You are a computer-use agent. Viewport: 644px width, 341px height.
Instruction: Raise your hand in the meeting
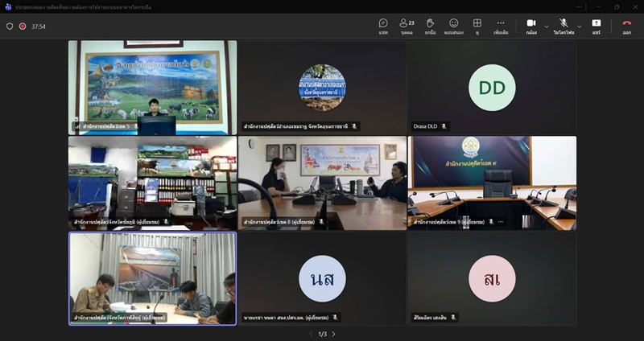tap(431, 26)
